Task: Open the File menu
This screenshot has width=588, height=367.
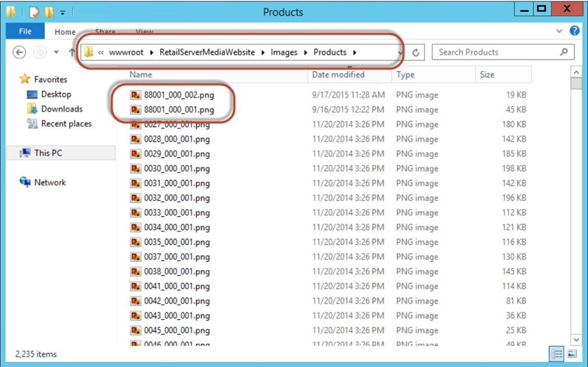Action: (x=25, y=32)
